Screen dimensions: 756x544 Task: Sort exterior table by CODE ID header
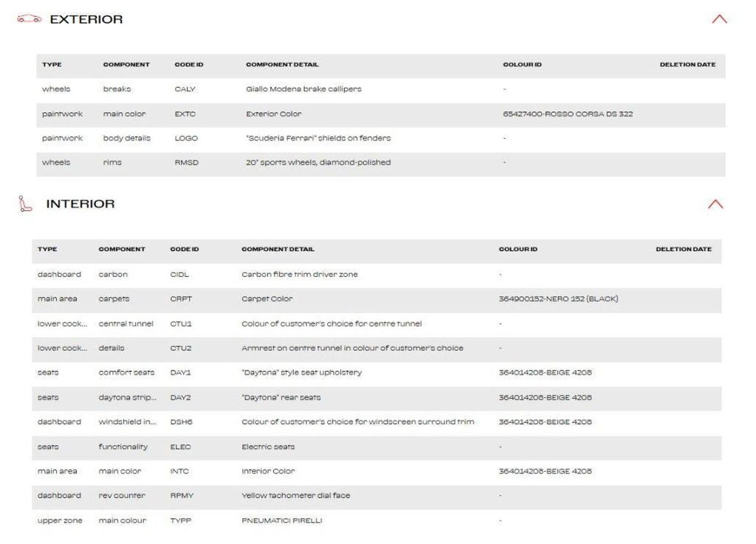click(x=189, y=64)
